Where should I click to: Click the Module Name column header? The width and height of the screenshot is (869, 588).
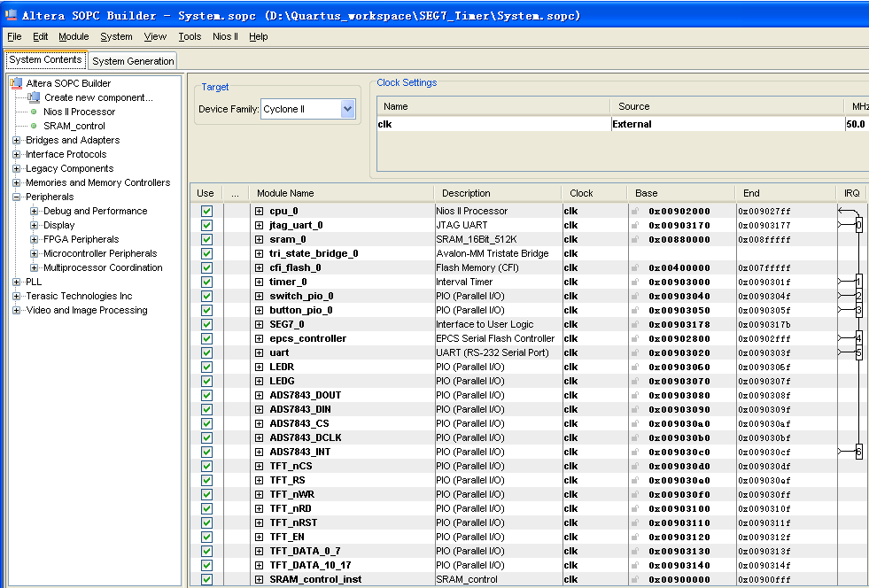(341, 193)
